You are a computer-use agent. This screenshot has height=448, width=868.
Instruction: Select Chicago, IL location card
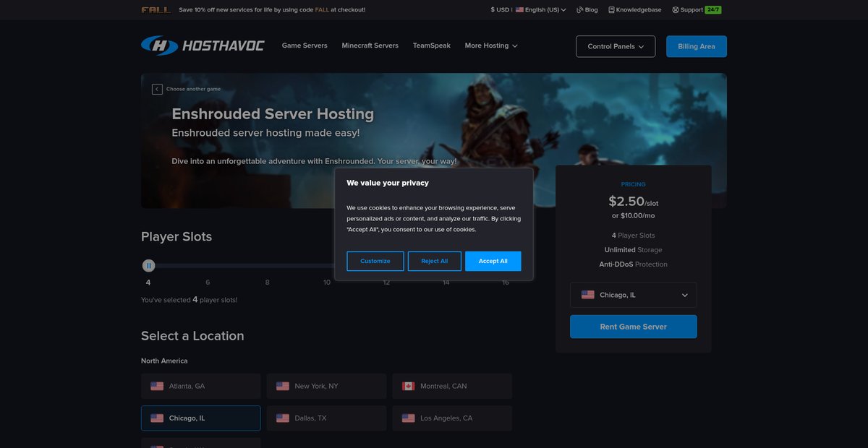pos(201,418)
